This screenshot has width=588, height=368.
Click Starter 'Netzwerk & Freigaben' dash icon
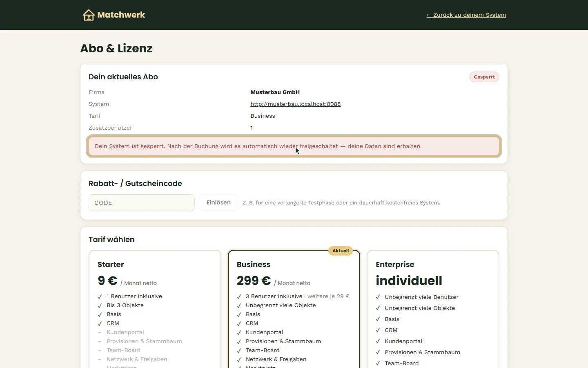point(100,359)
